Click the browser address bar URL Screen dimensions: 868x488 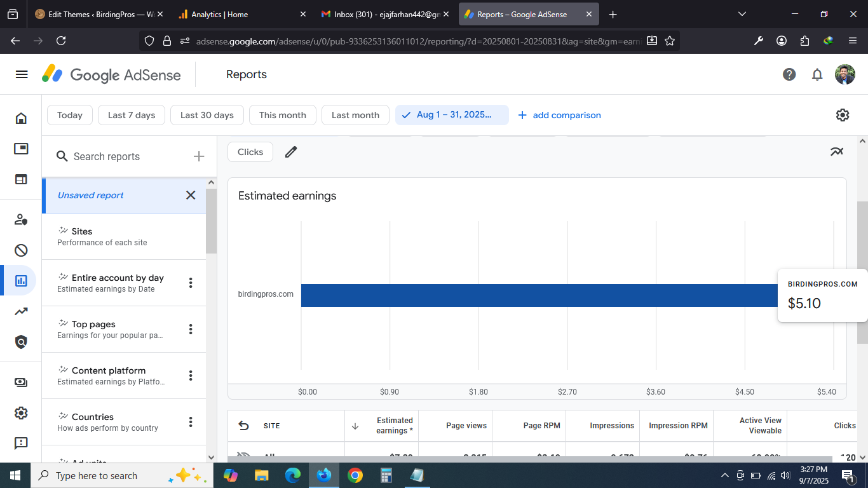coord(418,41)
